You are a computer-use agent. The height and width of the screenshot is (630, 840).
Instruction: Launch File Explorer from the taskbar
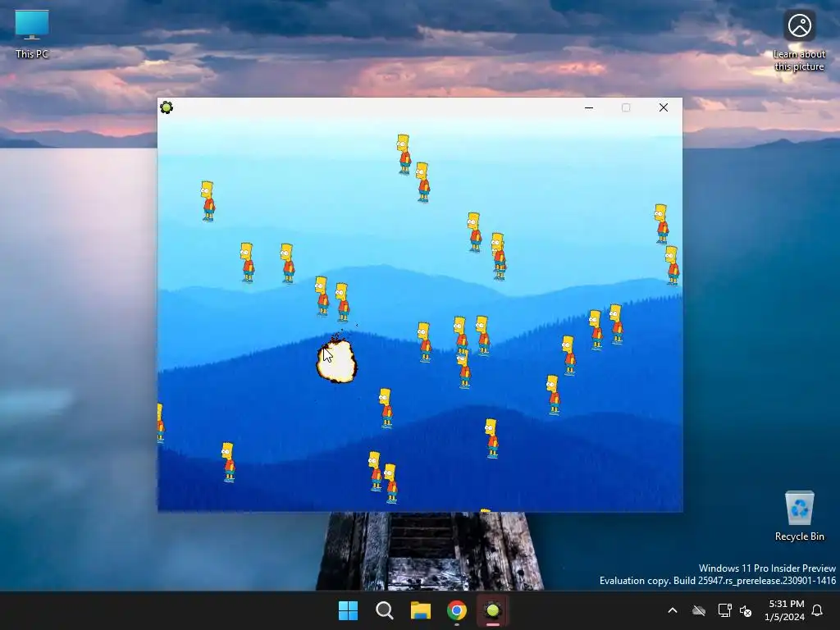(421, 610)
